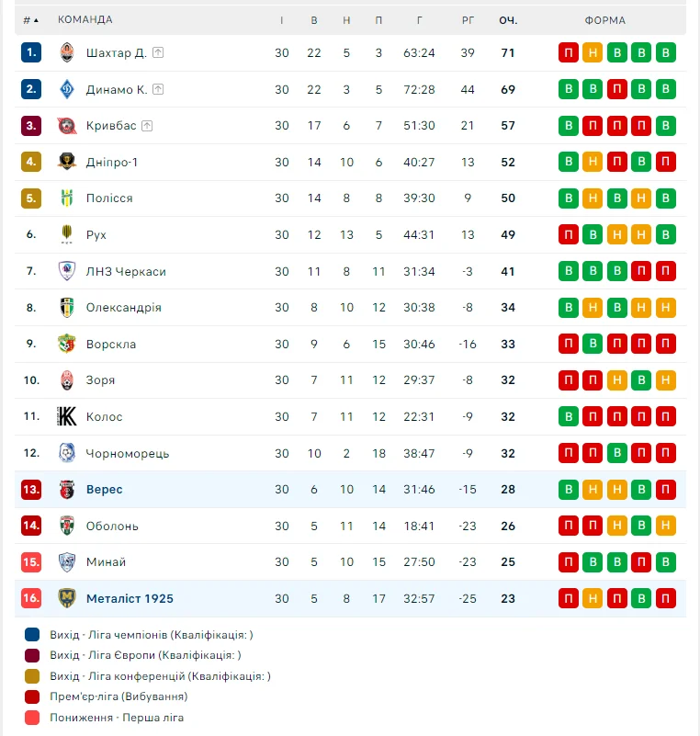Sort table by the # rank column
Image resolution: width=700 pixels, height=736 pixels.
tap(30, 20)
